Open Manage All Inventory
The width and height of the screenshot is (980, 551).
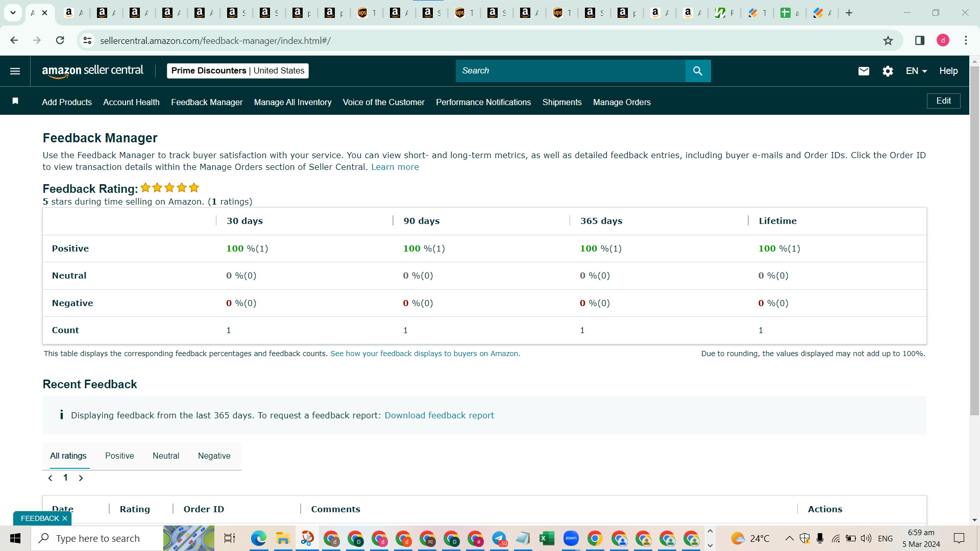(292, 102)
